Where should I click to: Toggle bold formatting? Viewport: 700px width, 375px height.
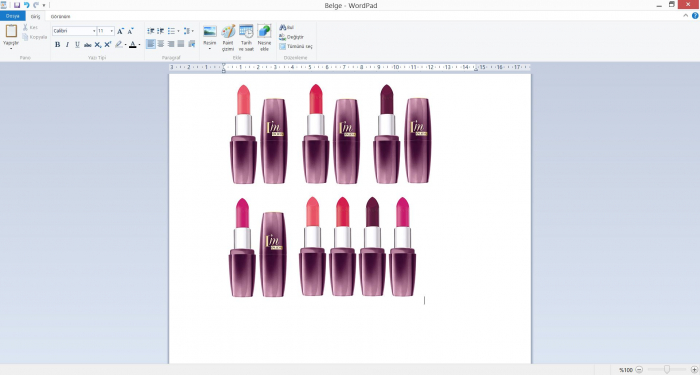point(57,45)
